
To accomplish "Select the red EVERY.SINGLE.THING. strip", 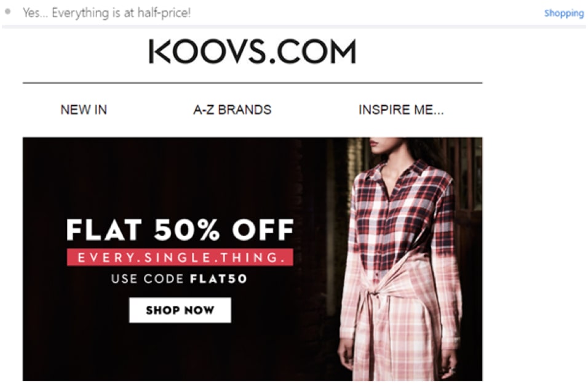I will coord(180,257).
